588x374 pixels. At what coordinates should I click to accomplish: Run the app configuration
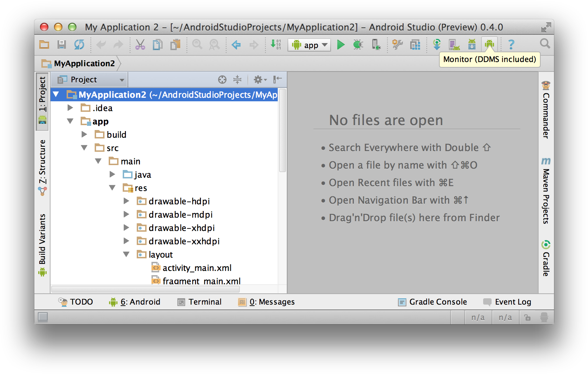pos(341,45)
